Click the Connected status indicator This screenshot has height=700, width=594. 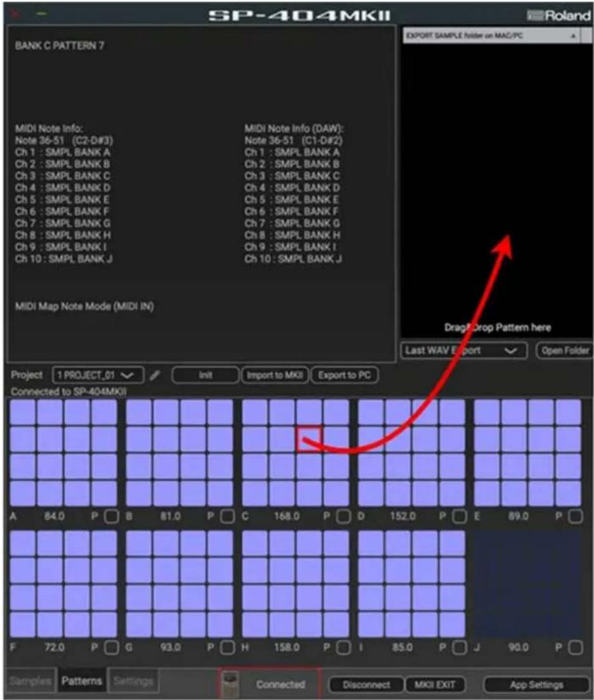click(280, 684)
